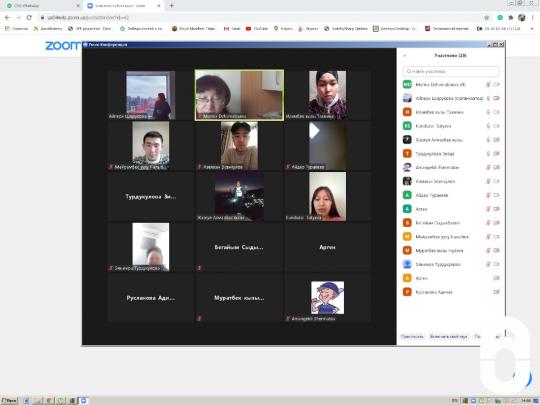
Task: Select the highlighted active speaker video tile
Action: coord(239,95)
